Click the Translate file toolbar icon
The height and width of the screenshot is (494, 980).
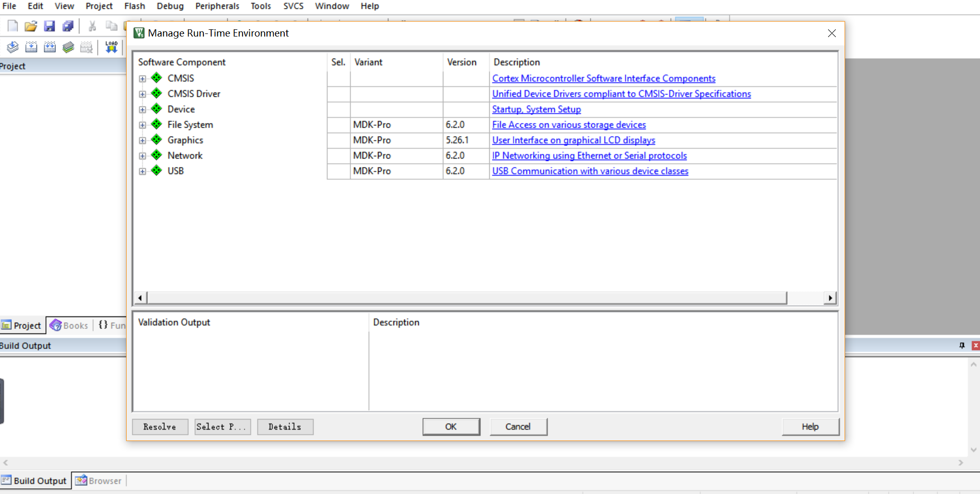(12, 48)
